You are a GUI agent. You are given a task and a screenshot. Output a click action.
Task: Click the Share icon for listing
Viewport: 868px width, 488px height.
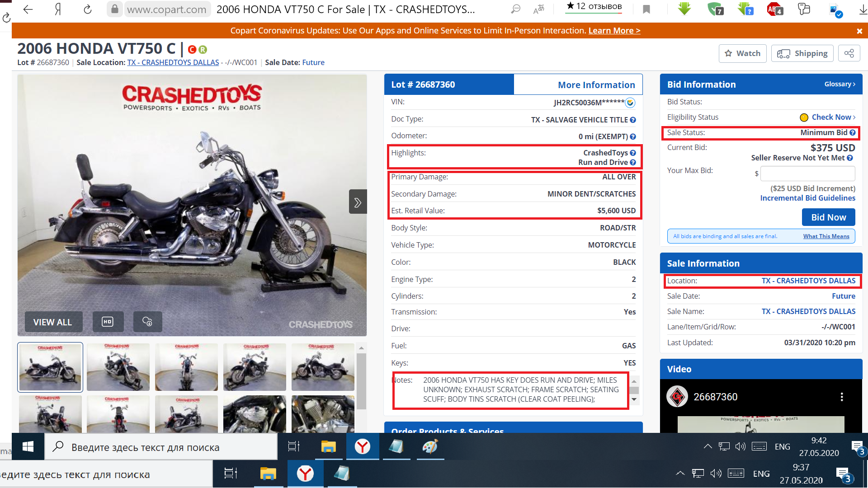850,53
